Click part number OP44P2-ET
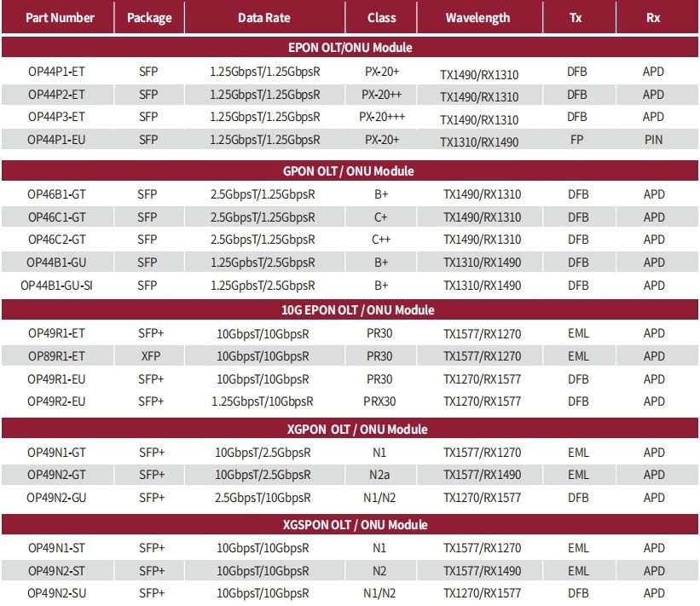 tap(56, 95)
